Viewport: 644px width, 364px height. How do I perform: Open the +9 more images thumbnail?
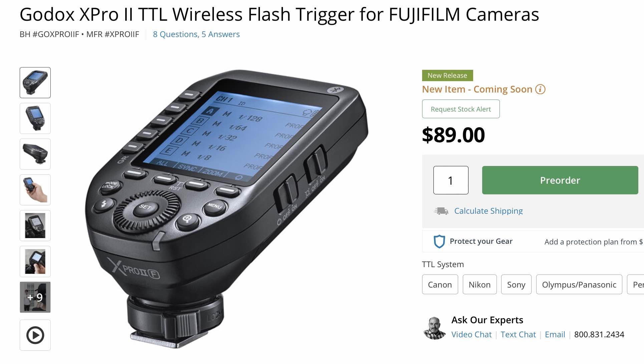(35, 297)
